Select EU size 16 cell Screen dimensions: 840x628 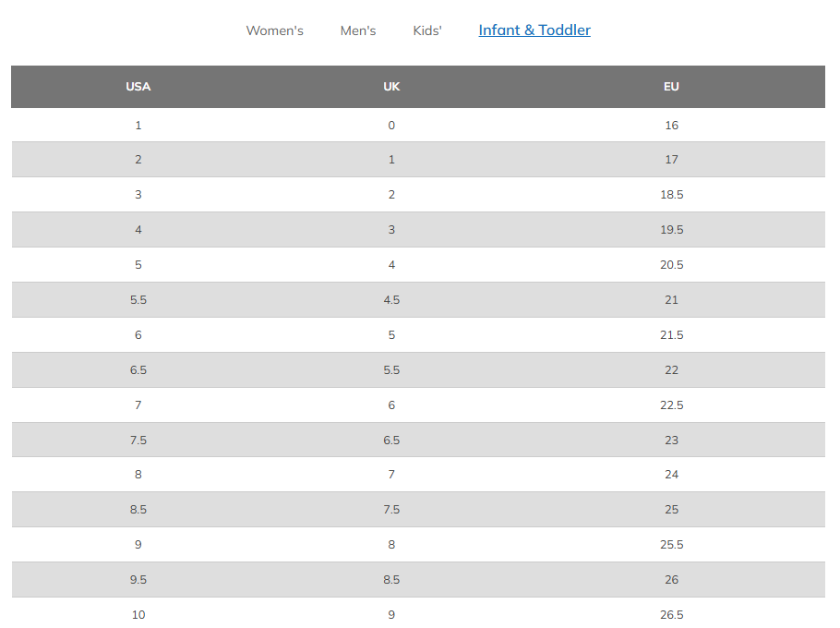coord(671,126)
